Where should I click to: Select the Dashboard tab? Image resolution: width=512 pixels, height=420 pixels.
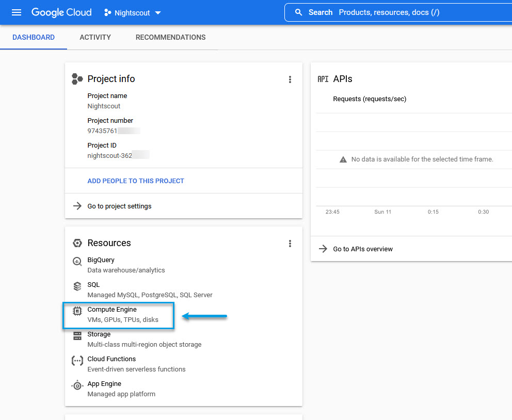[34, 37]
